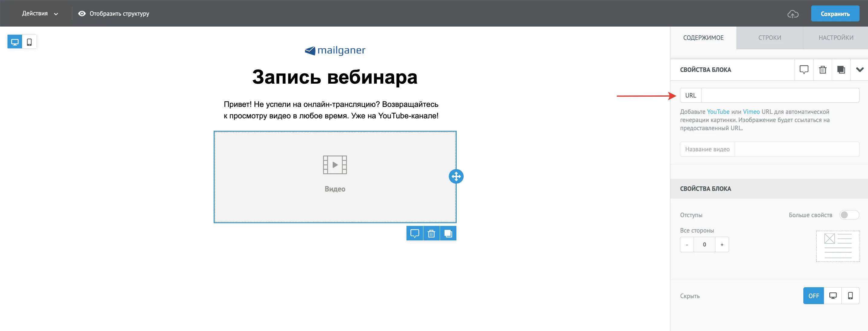
Task: Delete video block via trash icon below it
Action: tap(431, 233)
